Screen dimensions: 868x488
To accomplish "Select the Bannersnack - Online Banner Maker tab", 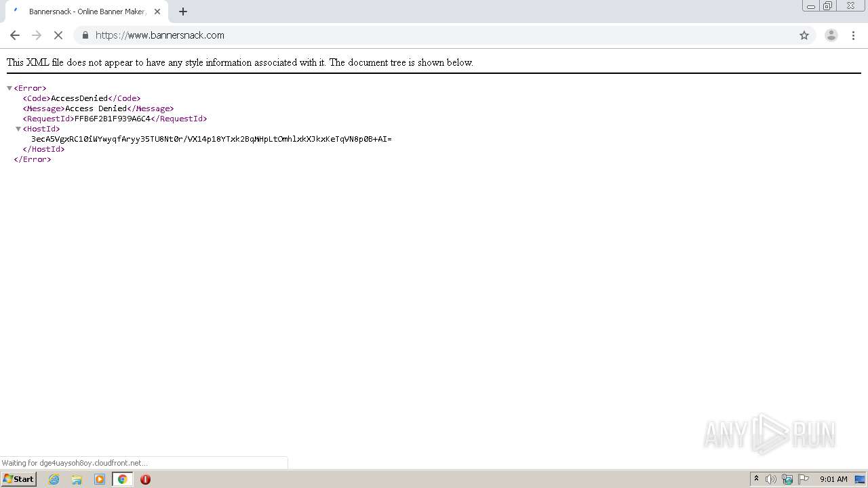I will pyautogui.click(x=87, y=12).
